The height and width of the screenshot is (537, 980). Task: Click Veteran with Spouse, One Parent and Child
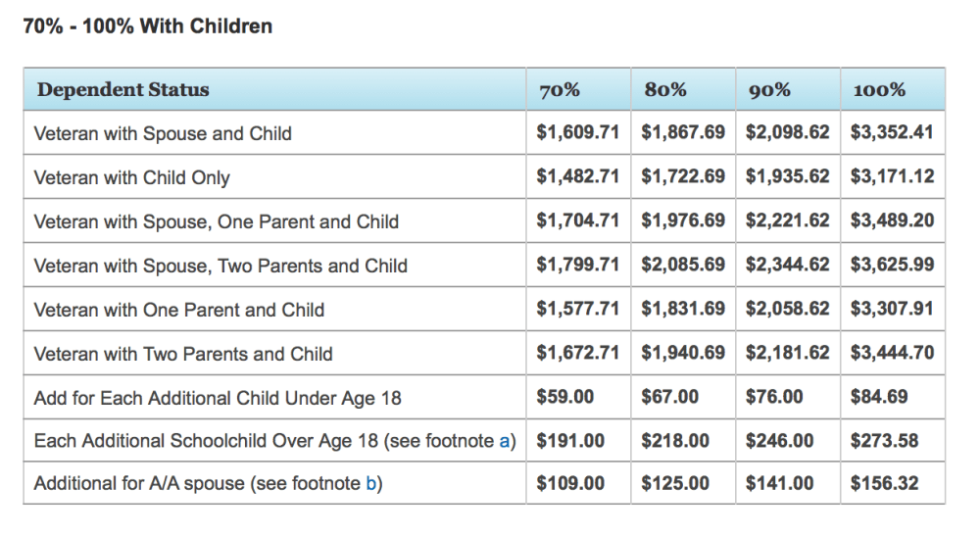point(216,221)
